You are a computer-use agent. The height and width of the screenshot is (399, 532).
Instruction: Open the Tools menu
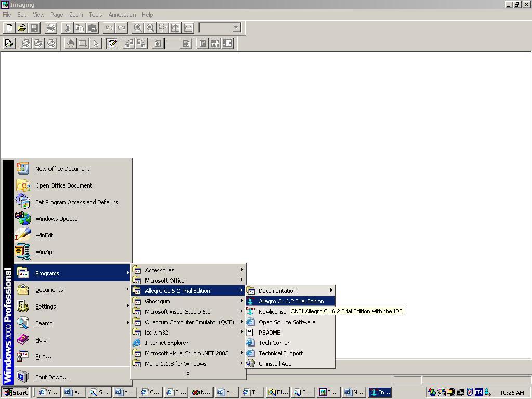96,15
